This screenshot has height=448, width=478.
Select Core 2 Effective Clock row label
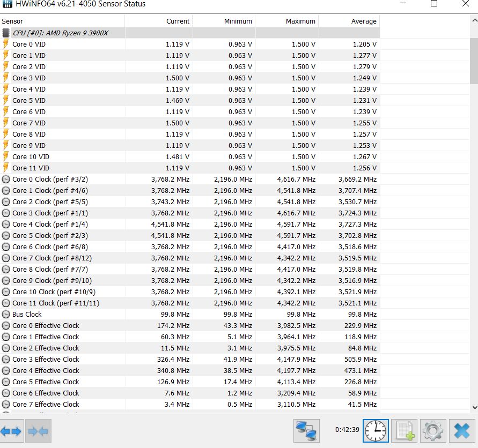[46, 348]
